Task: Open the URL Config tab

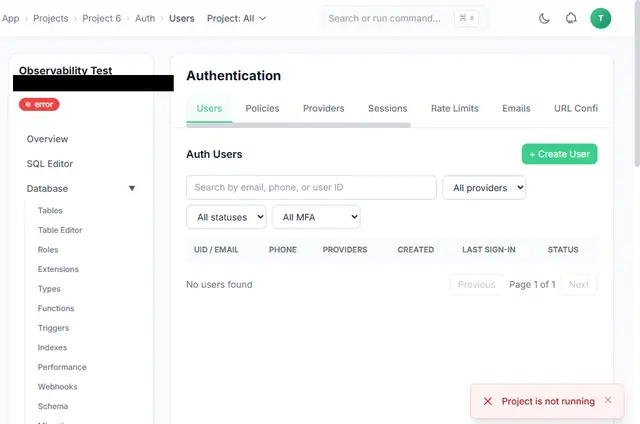Action: [576, 109]
